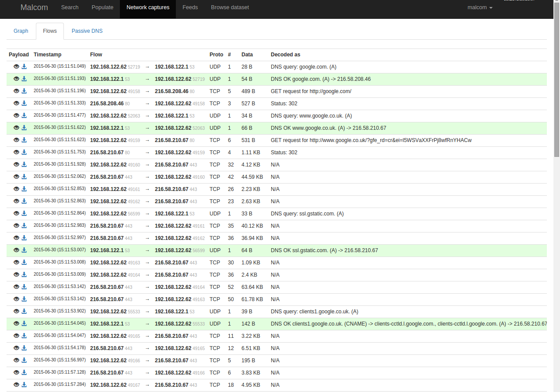Click the 142 B data cell
The height and width of the screenshot is (392, 560).
tap(248, 324)
